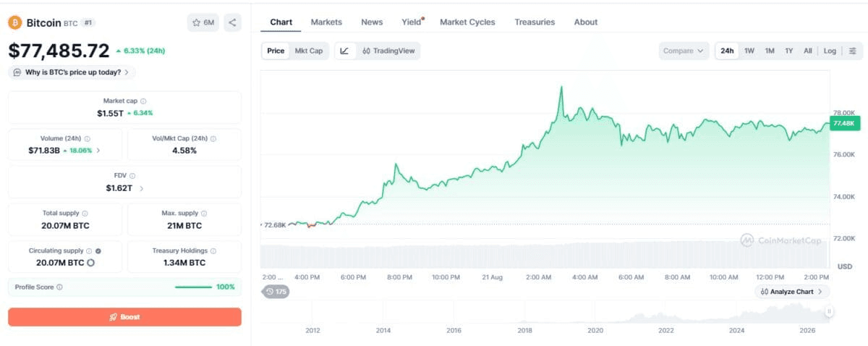The image size is (868, 346).
Task: Open the About tab
Action: click(586, 22)
